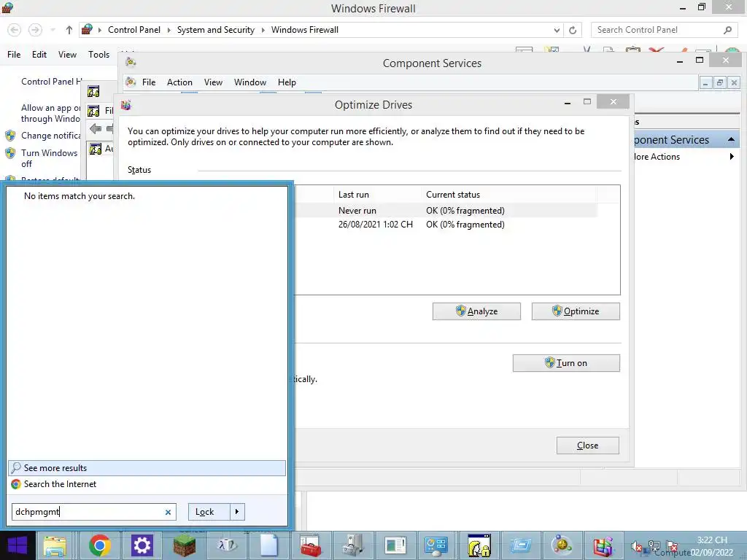Select the drive row with Never run
This screenshot has width=747, height=560.
point(446,211)
